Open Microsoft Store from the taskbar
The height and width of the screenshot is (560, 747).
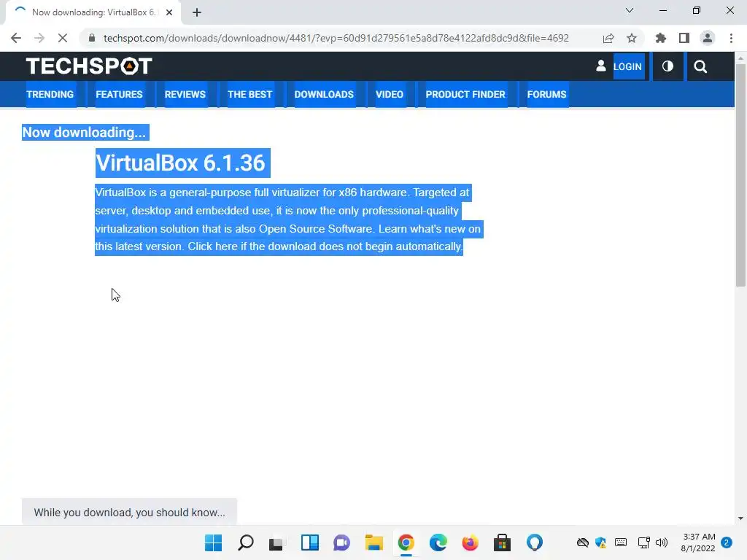click(502, 542)
